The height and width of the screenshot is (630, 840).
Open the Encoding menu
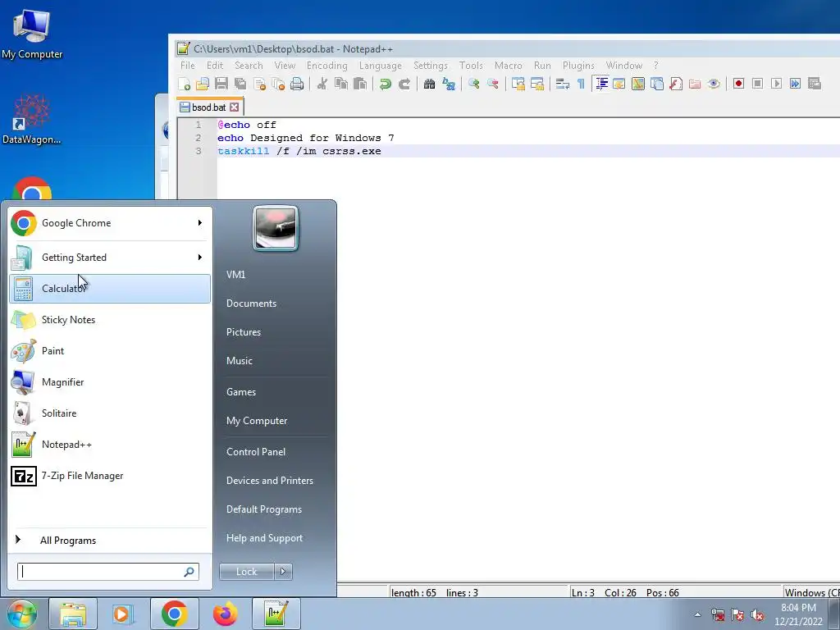click(x=326, y=66)
